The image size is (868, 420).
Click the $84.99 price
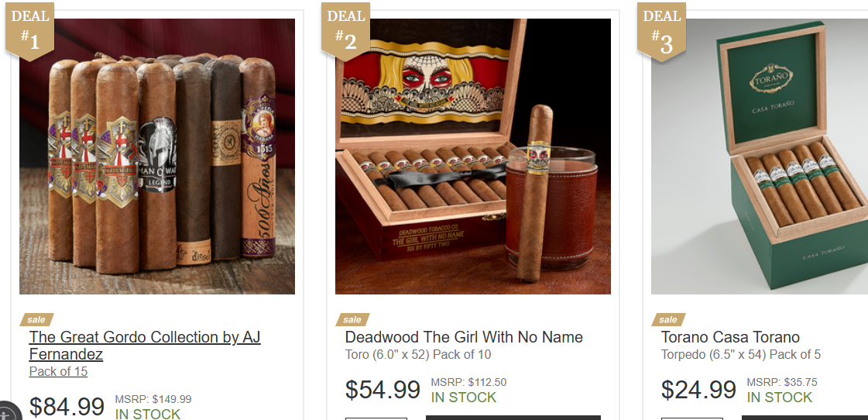coord(67,407)
